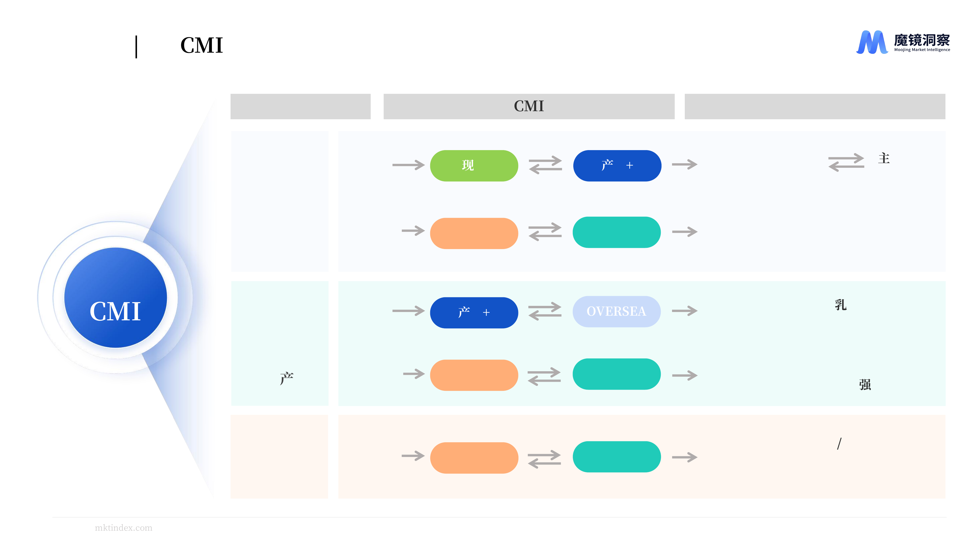This screenshot has width=980, height=551.
Task: Click the gray CMI header bar
Action: (529, 106)
